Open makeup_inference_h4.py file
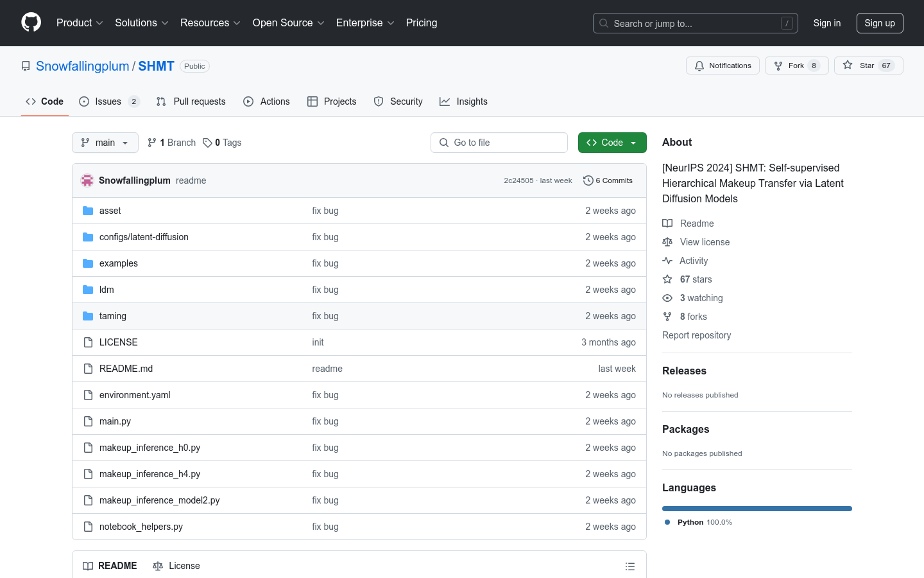924x578 pixels. 150,474
